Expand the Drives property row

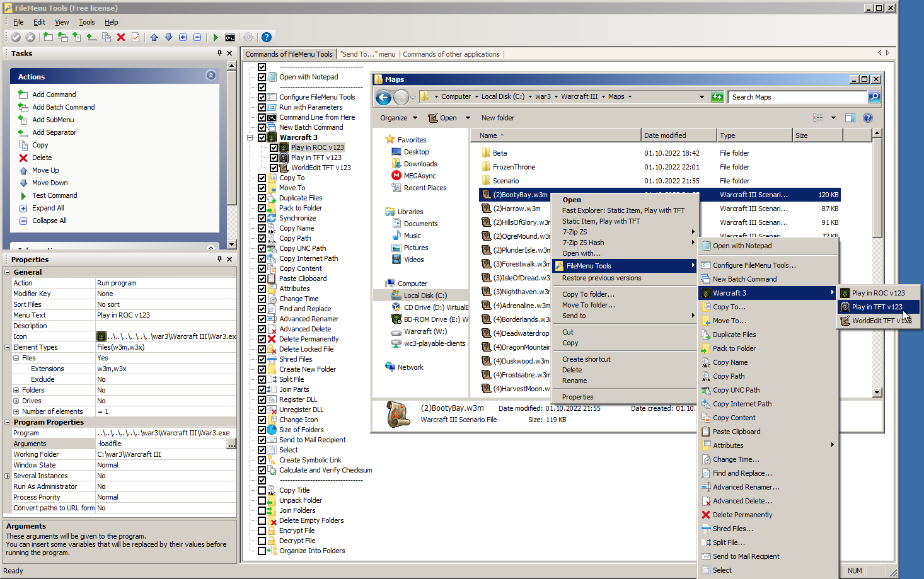click(x=16, y=401)
